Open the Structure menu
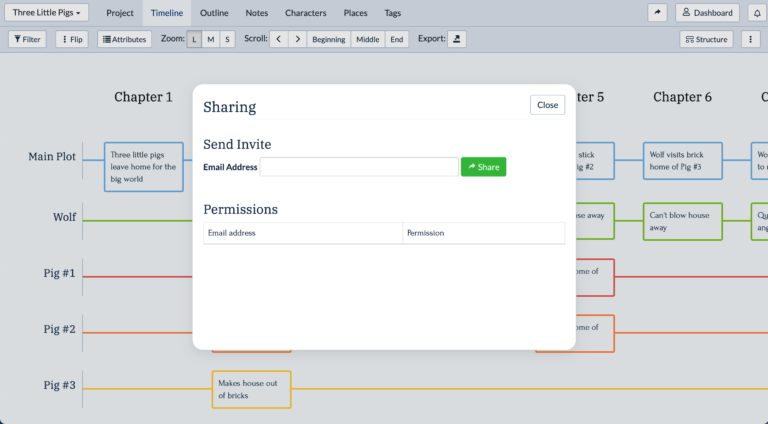Image resolution: width=768 pixels, height=424 pixels. tap(706, 39)
